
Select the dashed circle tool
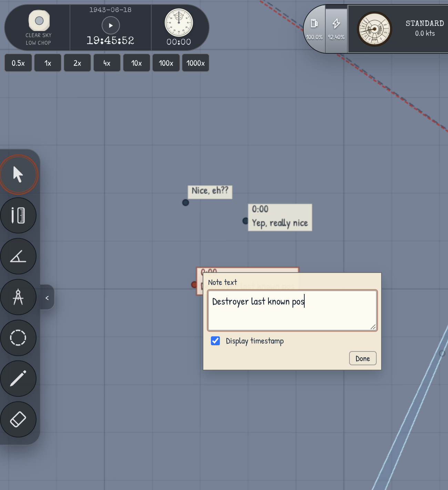coord(18,338)
